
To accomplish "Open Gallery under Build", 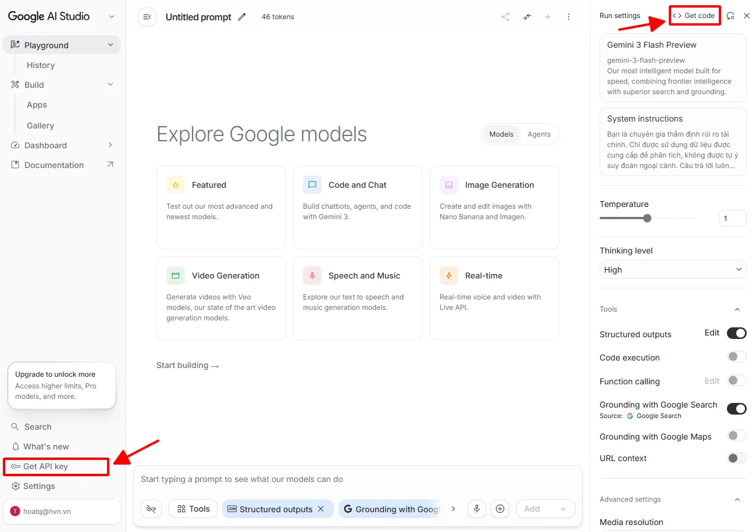I will click(40, 126).
